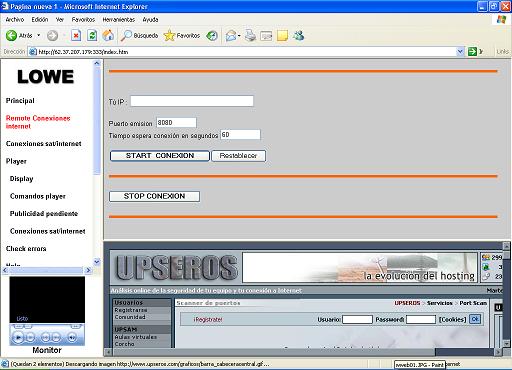Click the green history/media globe icon
This screenshot has width=512, height=370.
[212, 35]
